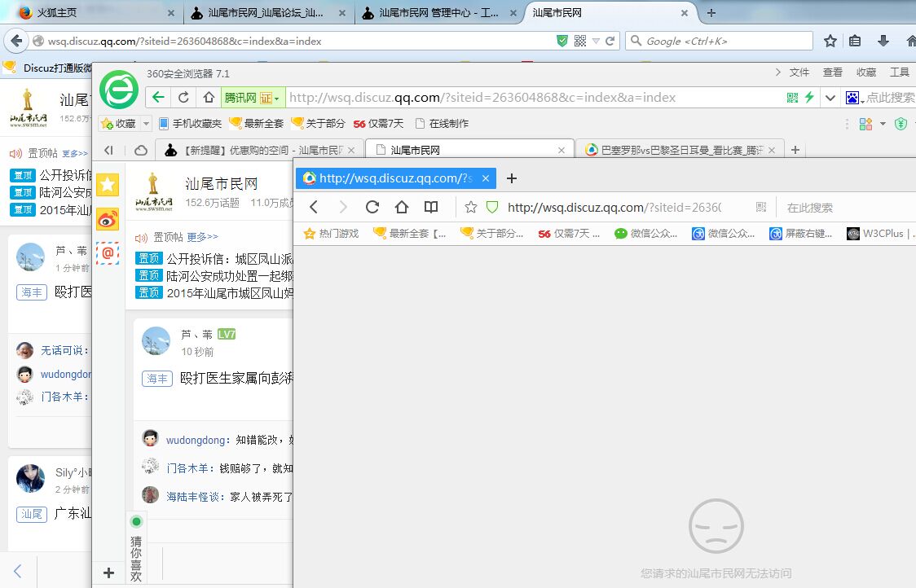This screenshot has width=916, height=588.
Task: Click wudongdong username in 360 page comments
Action: 196,440
